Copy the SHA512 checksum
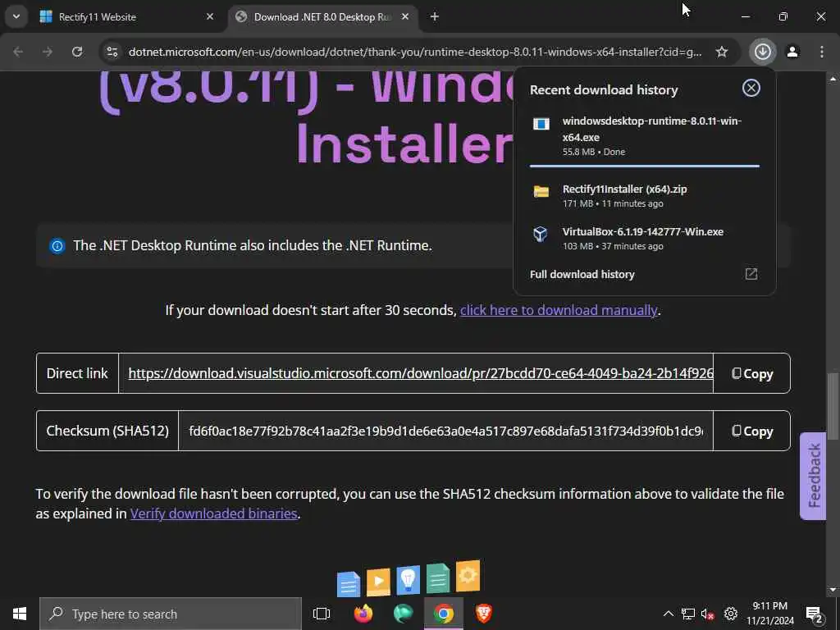The height and width of the screenshot is (630, 840). click(x=751, y=431)
